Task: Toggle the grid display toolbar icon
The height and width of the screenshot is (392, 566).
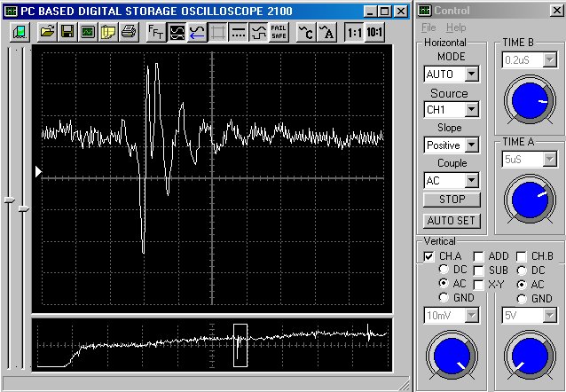Action: [217, 32]
